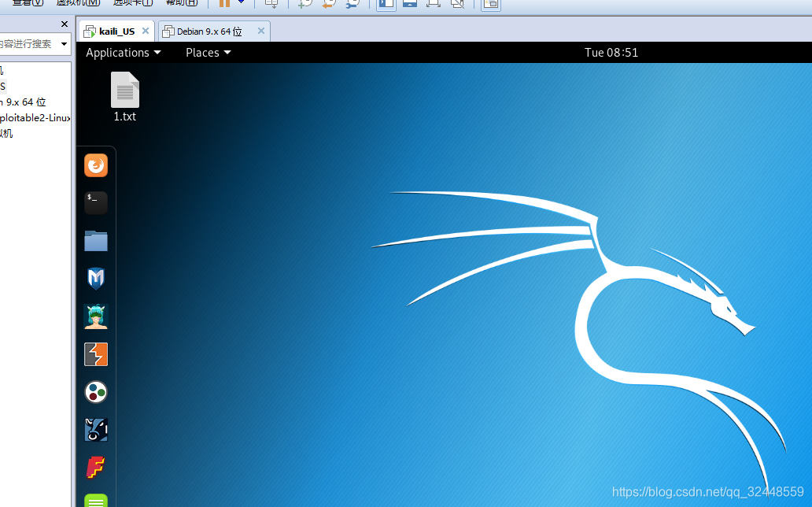Select the 9.x 64 位 VM in library
This screenshot has height=507, width=812.
pos(24,102)
